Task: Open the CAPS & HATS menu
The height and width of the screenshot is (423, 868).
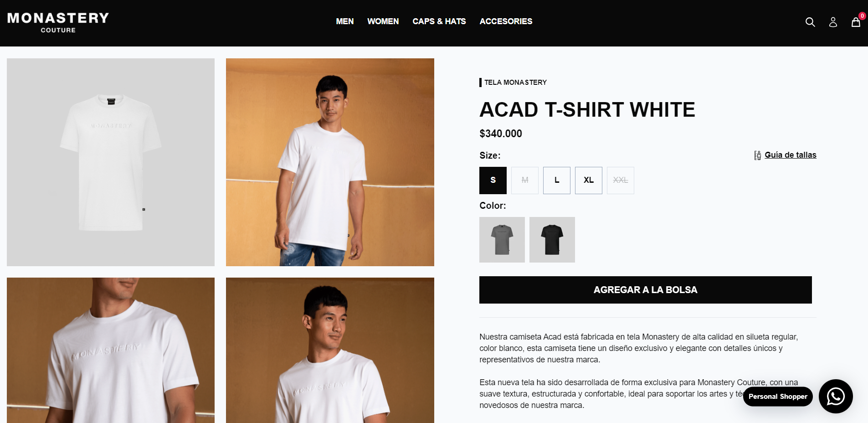Action: pyautogui.click(x=439, y=21)
